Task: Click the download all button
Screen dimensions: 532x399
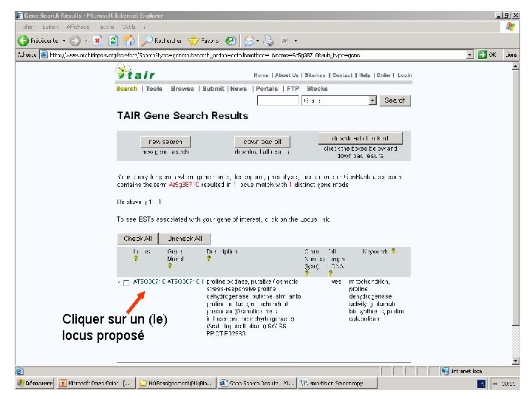Action: pos(262,142)
